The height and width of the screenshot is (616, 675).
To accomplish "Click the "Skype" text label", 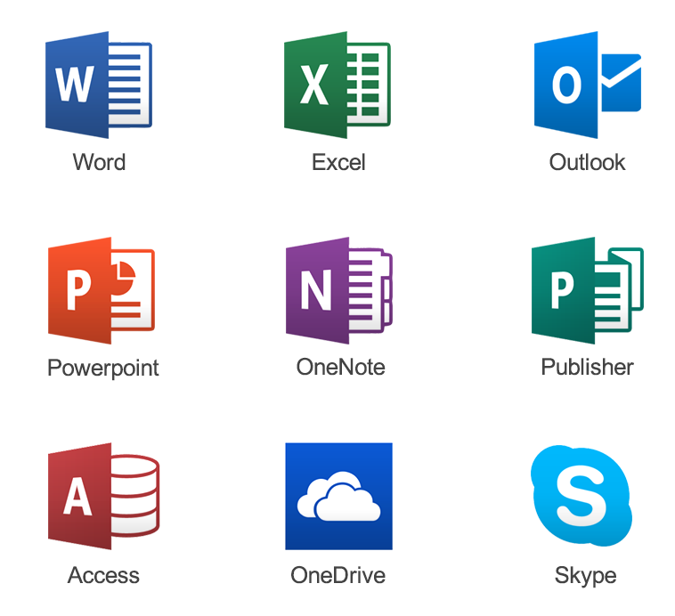I will [585, 576].
